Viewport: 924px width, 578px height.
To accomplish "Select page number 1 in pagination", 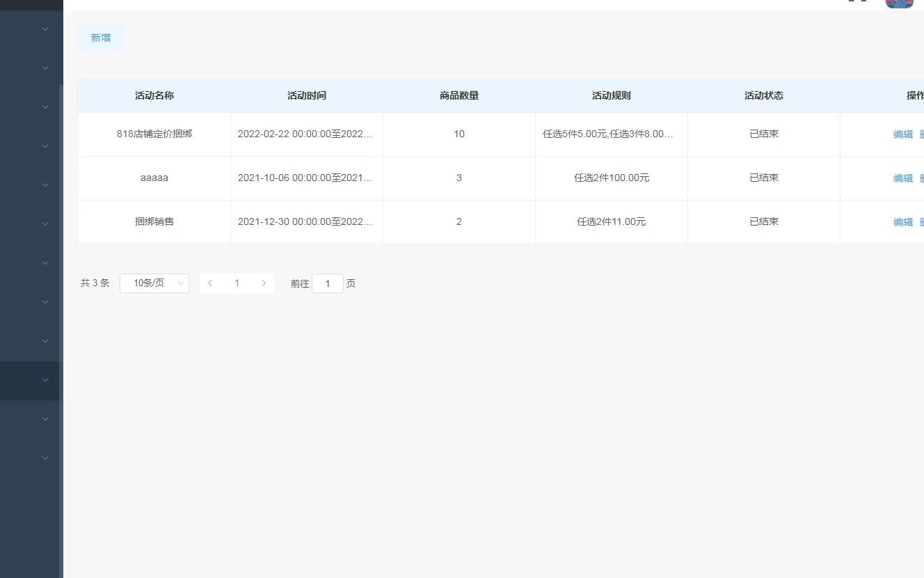I will click(237, 283).
